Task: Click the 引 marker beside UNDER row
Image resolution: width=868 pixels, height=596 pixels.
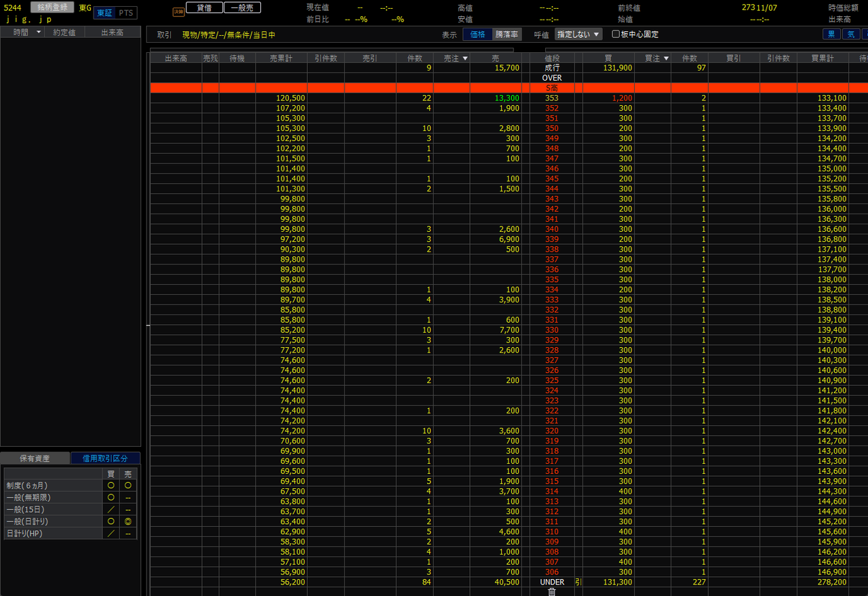Action: pyautogui.click(x=578, y=582)
